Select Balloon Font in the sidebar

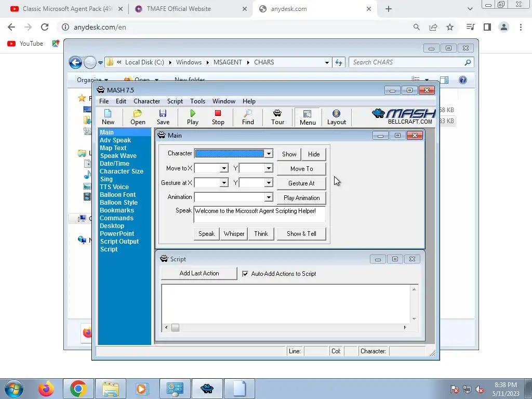click(x=118, y=195)
